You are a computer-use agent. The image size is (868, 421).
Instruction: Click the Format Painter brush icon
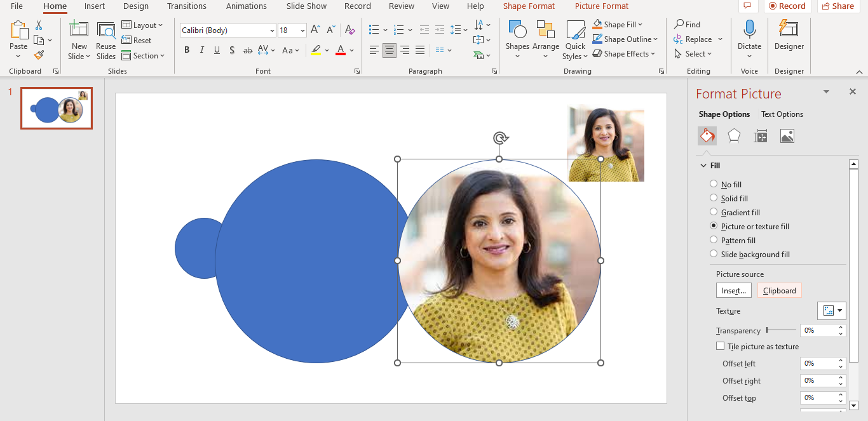[39, 55]
